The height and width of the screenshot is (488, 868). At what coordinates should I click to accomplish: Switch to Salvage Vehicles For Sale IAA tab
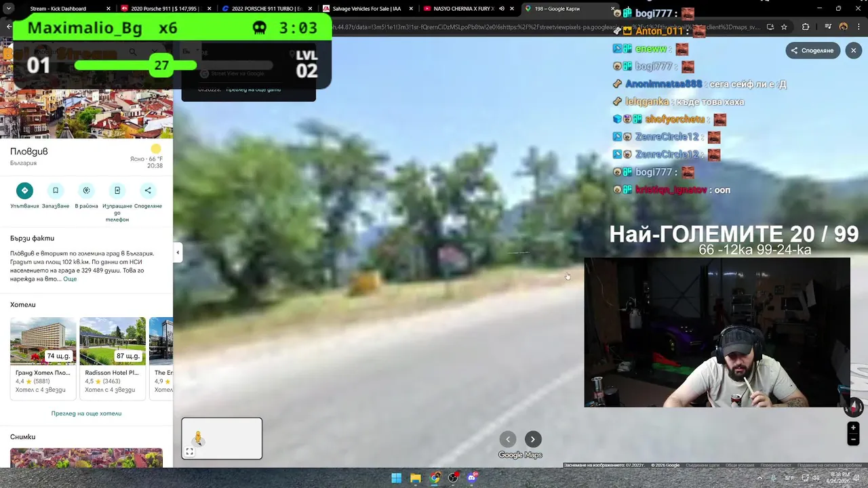click(x=367, y=9)
